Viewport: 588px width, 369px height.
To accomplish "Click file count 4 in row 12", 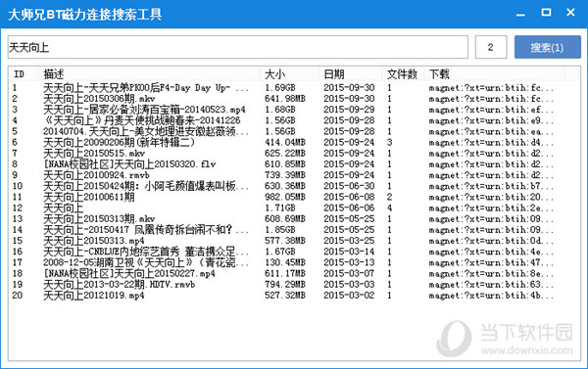I will click(x=390, y=208).
